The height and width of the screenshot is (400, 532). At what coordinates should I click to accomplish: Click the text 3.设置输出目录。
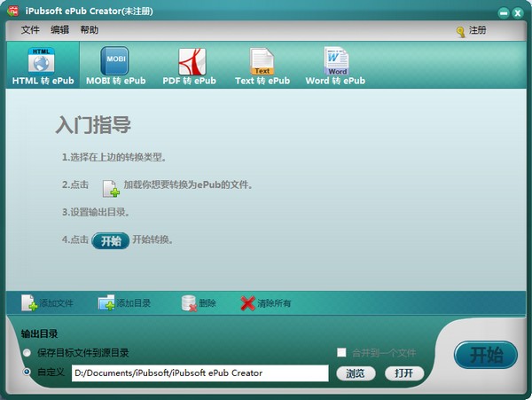96,212
